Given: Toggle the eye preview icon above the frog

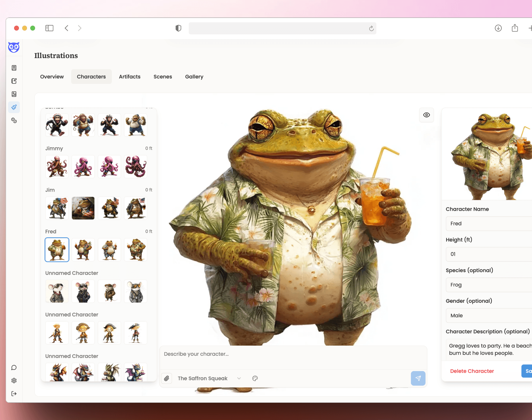Looking at the screenshot, I should tap(426, 115).
